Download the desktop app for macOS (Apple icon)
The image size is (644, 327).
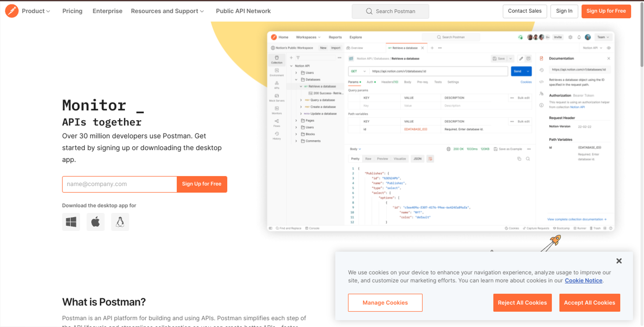coord(95,222)
